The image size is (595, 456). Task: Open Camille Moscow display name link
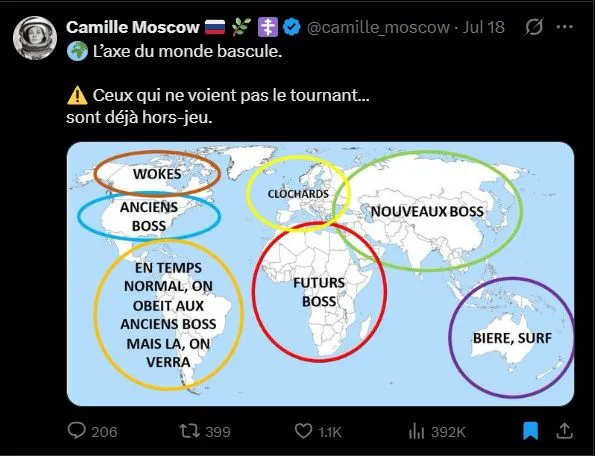point(133,27)
